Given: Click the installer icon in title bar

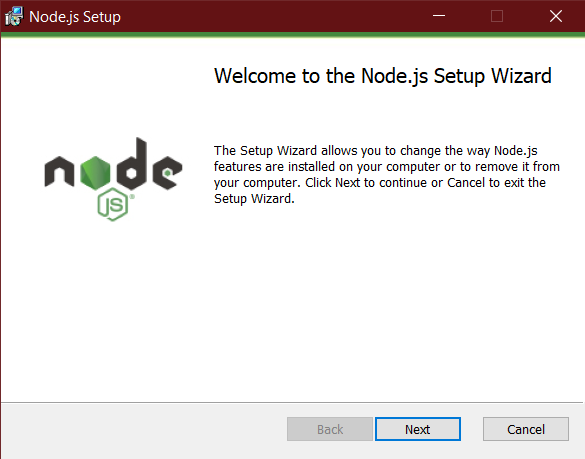Looking at the screenshot, I should [x=14, y=16].
